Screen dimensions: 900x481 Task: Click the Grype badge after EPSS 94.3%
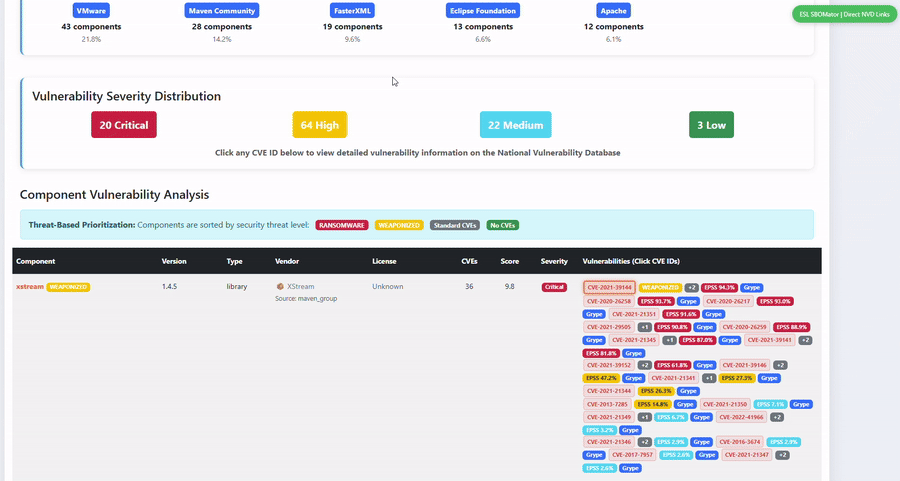752,288
